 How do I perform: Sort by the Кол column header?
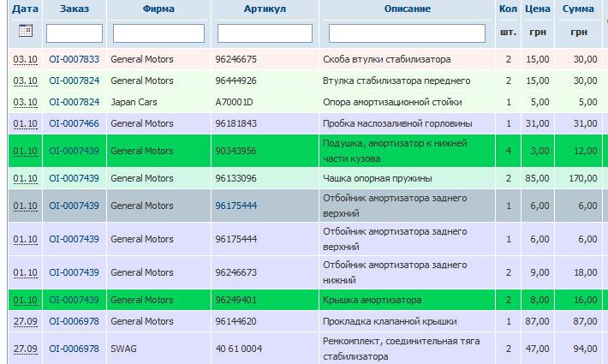coord(508,9)
